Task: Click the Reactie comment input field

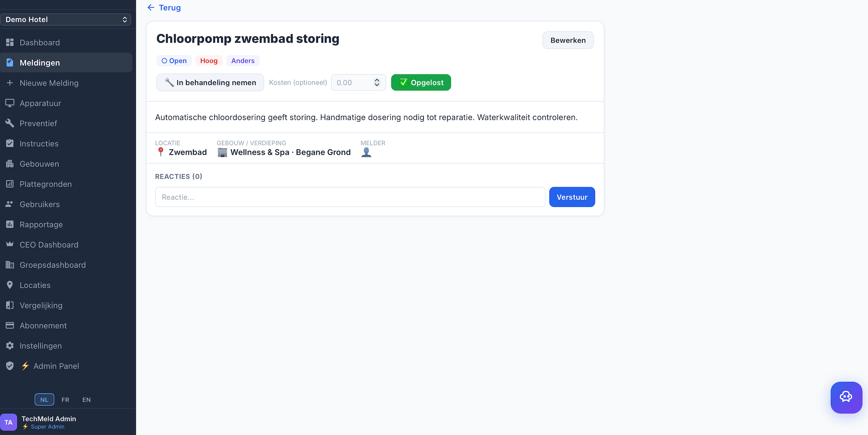Action: [x=350, y=197]
